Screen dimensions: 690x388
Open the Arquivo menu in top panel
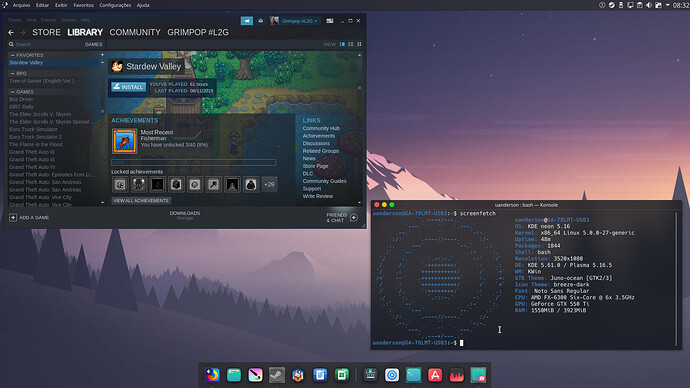21,5
